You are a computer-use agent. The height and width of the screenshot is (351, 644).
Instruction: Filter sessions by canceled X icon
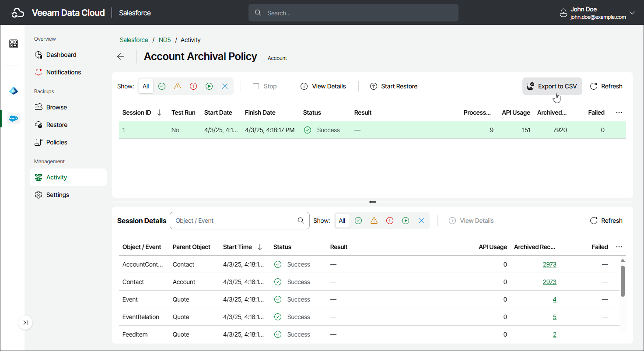(225, 86)
